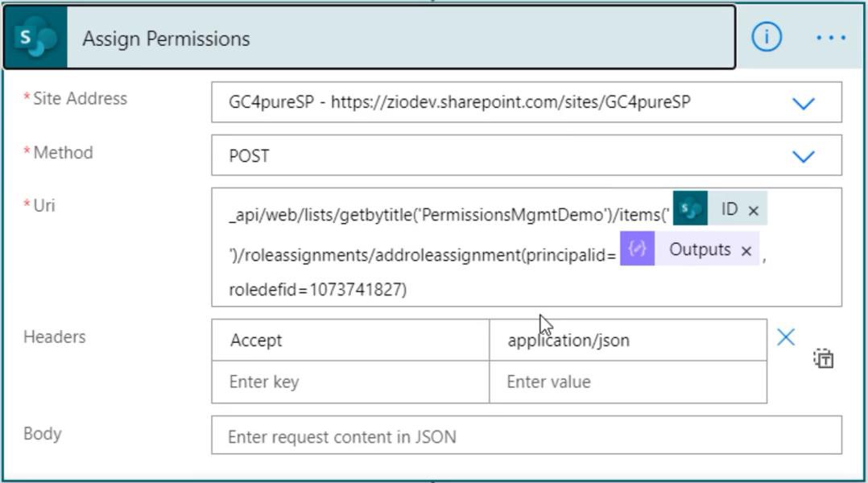
Task: Expand the Site Address dropdown arrow
Action: click(x=804, y=104)
